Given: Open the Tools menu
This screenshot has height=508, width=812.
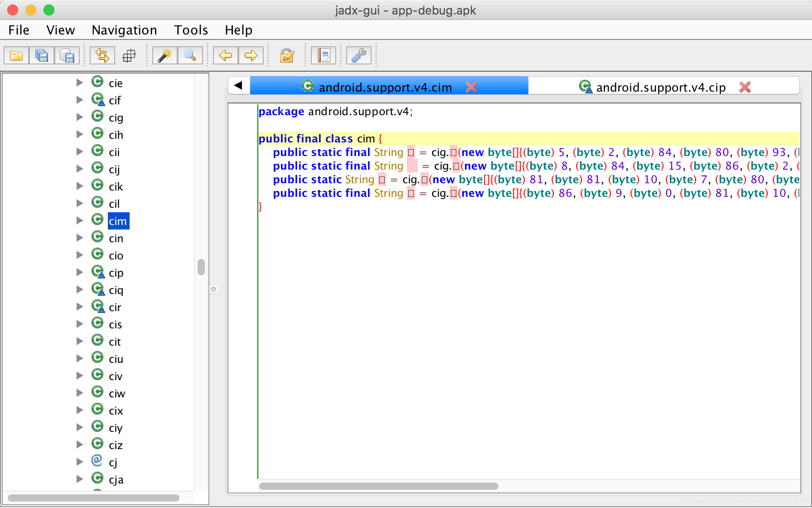Looking at the screenshot, I should [x=191, y=30].
